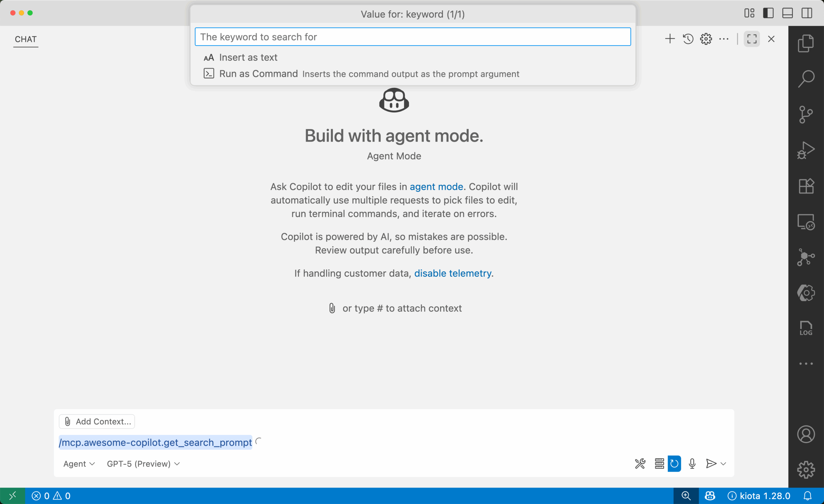The height and width of the screenshot is (504, 824).
Task: Focus the keyword search input field
Action: (x=412, y=37)
